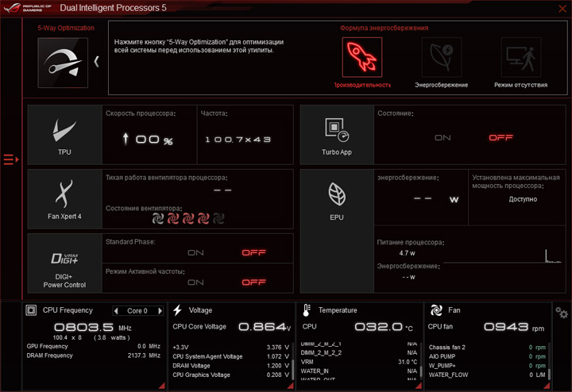The height and width of the screenshot is (392, 572).
Task: Expand the Voltage panel corner arrow
Action: [291, 386]
